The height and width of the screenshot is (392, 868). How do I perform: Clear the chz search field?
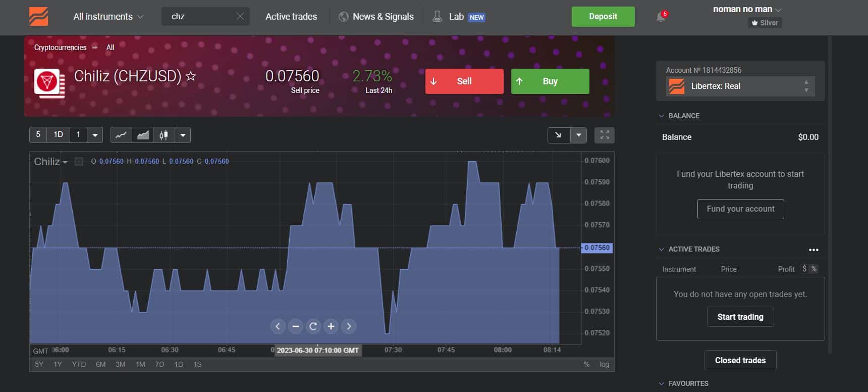pos(240,17)
